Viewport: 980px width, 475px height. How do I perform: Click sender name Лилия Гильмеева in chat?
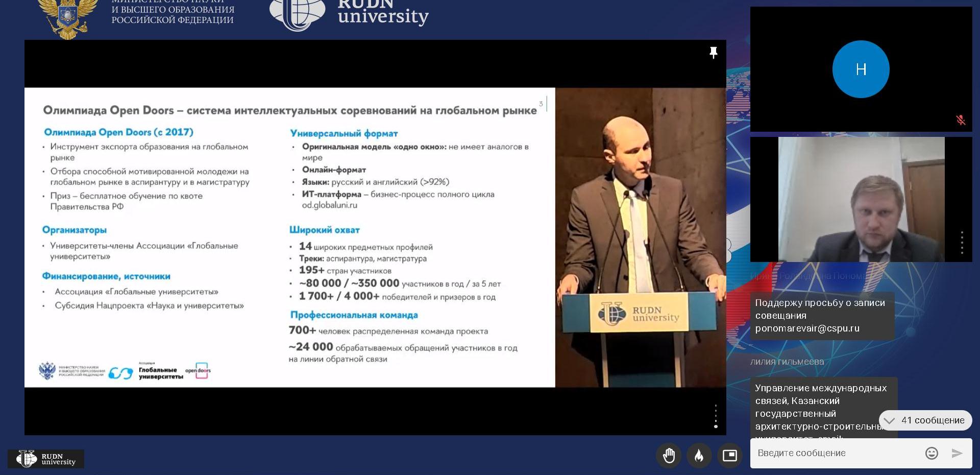click(x=787, y=362)
